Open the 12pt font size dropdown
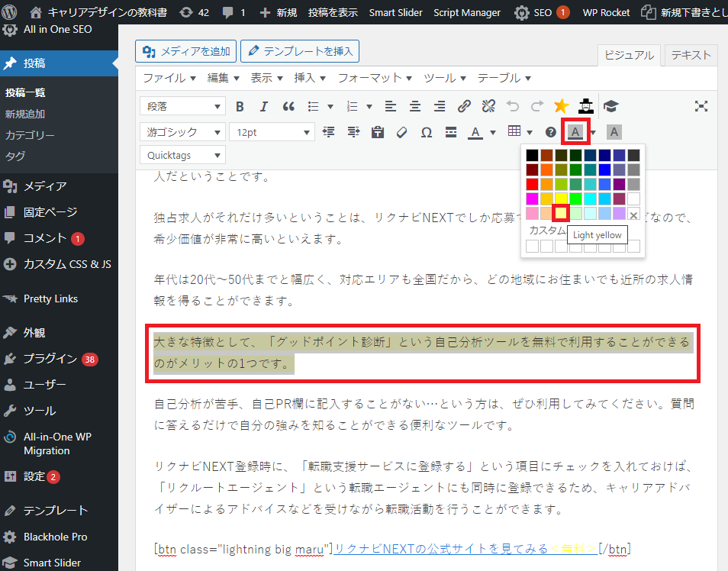Image resolution: width=728 pixels, height=571 pixels. tap(272, 132)
